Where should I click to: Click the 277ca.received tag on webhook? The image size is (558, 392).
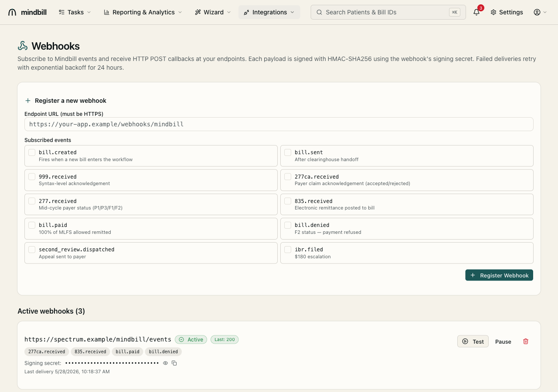click(47, 351)
